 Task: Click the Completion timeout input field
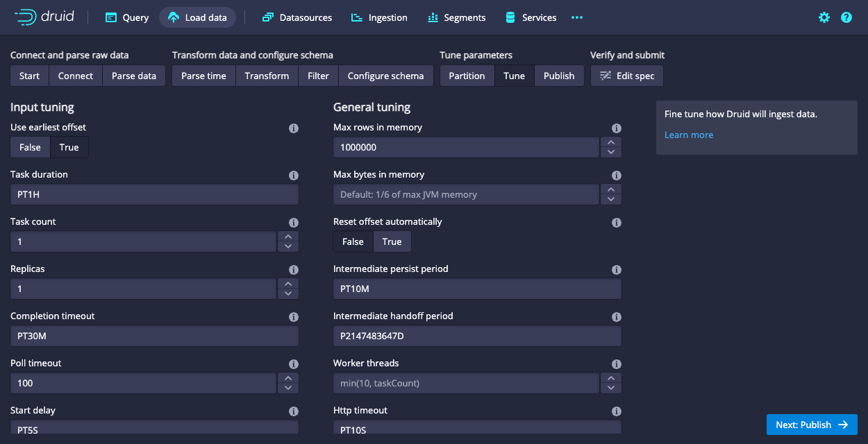tap(153, 336)
